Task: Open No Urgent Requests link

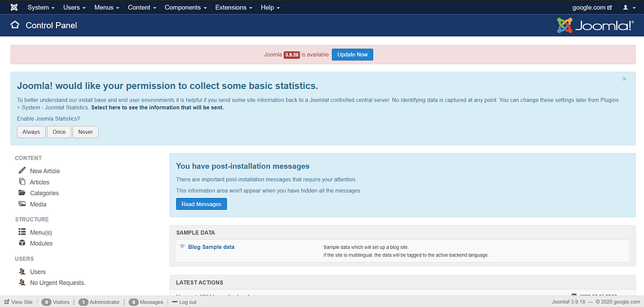Action: point(57,283)
